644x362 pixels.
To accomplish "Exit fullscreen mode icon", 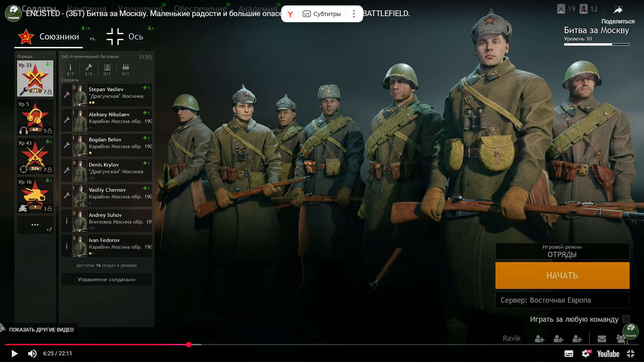I will click(631, 354).
